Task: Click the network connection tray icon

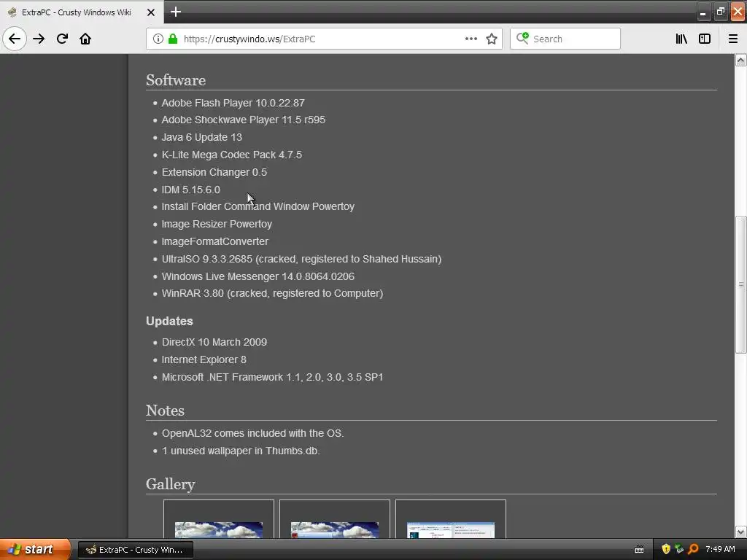Action: pyautogui.click(x=679, y=549)
